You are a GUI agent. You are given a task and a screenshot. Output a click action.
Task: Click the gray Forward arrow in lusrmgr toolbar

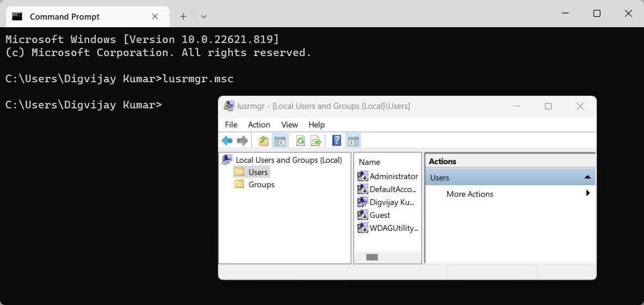click(243, 141)
